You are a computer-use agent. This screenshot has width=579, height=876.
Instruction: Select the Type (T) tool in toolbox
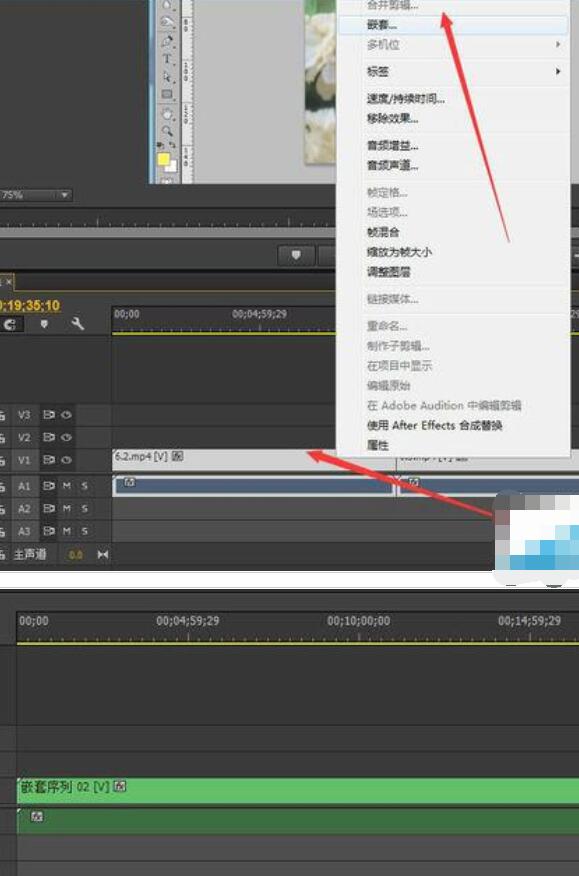click(167, 59)
